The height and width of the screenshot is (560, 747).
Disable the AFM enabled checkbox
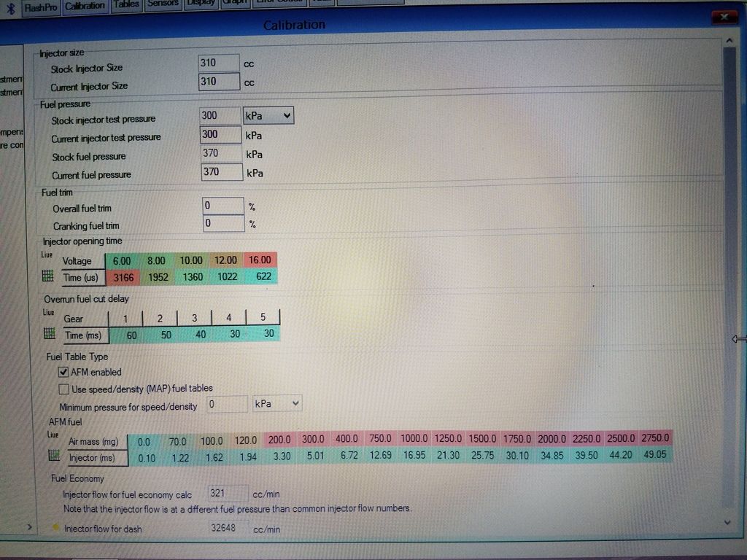(63, 372)
